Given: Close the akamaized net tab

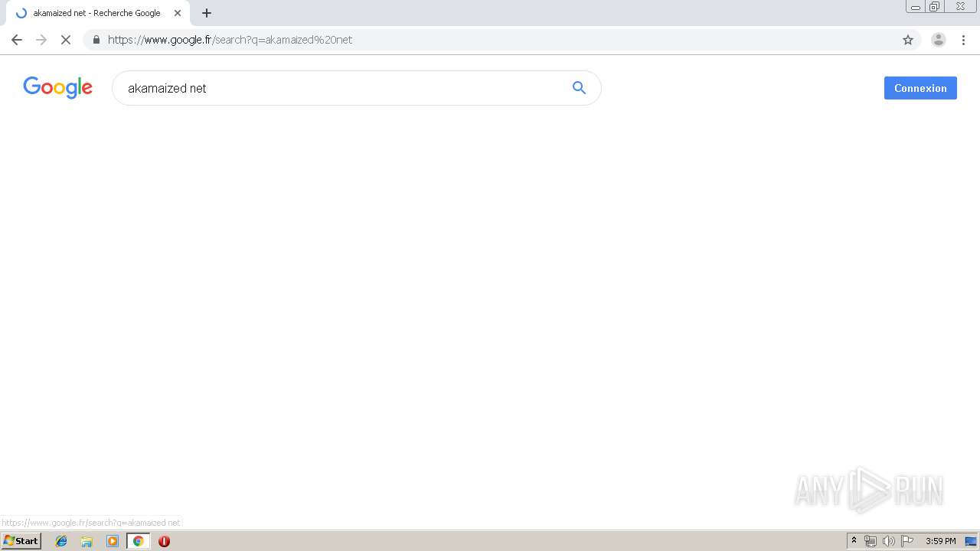Looking at the screenshot, I should [x=178, y=13].
